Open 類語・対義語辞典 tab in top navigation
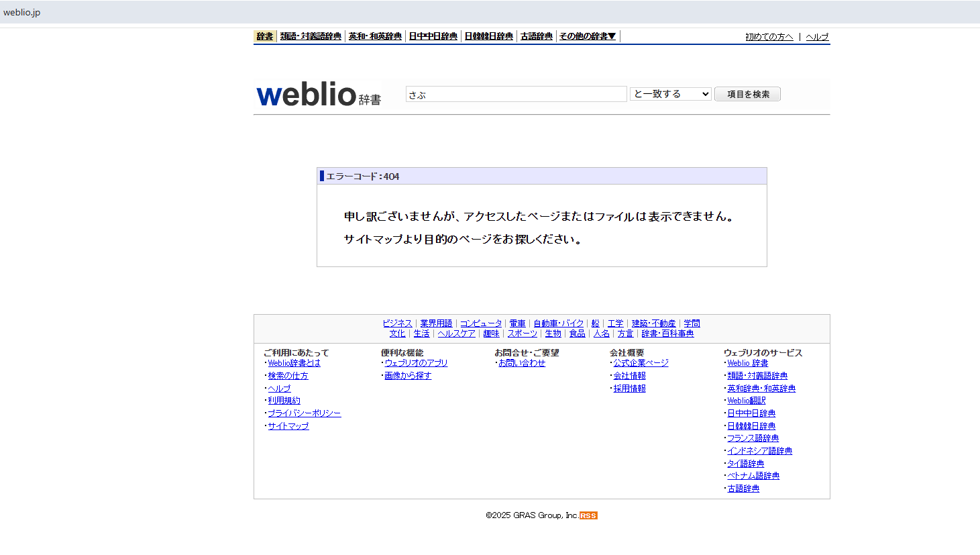980x555 pixels. (x=311, y=36)
